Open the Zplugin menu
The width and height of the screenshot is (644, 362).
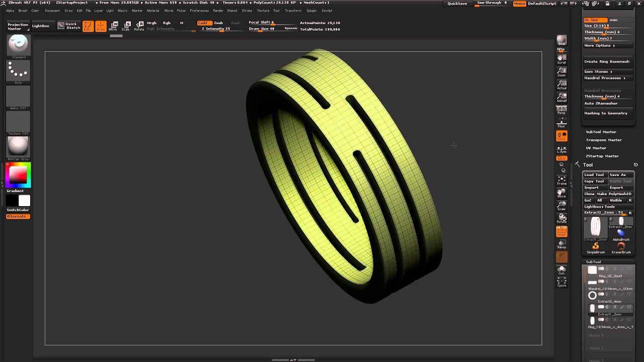pos(311,11)
